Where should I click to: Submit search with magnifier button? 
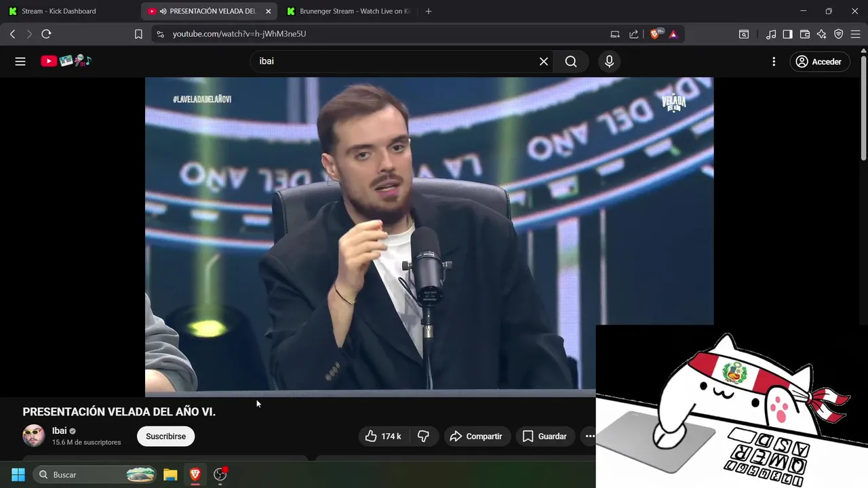571,61
